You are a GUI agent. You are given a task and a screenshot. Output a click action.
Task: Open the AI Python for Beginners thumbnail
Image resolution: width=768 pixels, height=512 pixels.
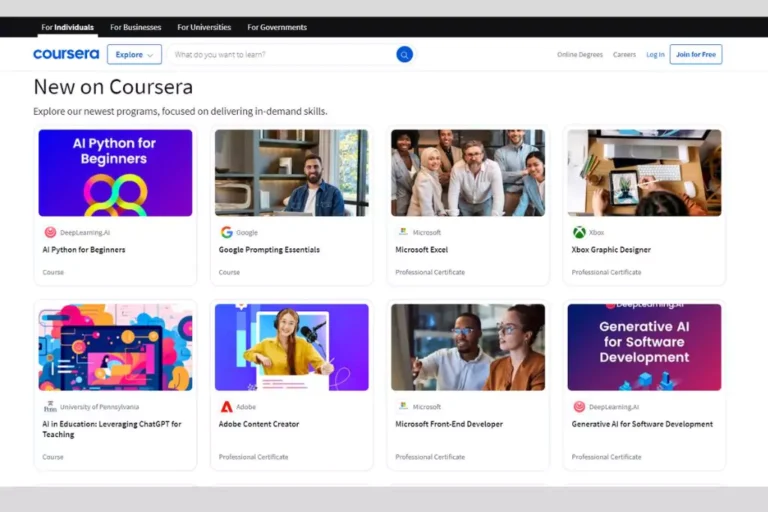[116, 173]
